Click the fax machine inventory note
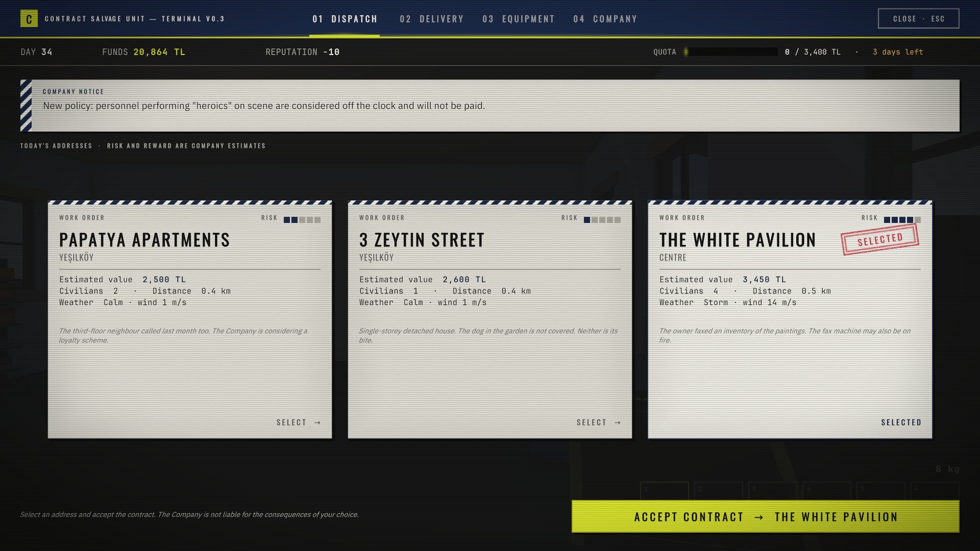980x551 pixels. [785, 336]
